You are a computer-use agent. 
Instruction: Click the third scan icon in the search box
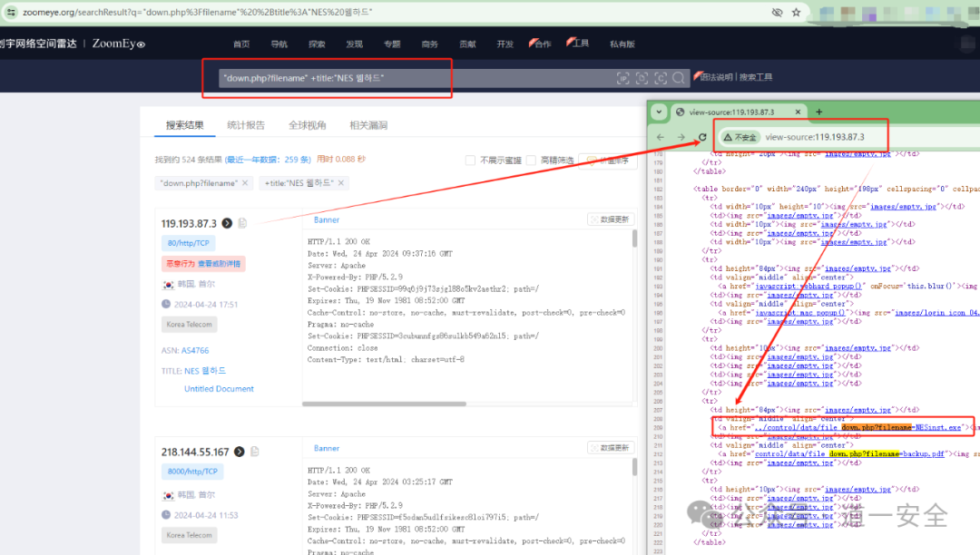pyautogui.click(x=661, y=78)
